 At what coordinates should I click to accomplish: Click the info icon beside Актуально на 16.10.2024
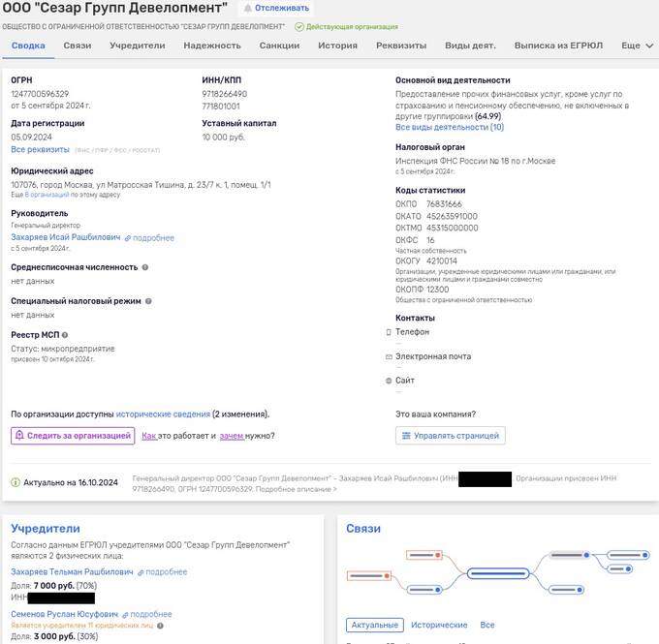(16, 482)
